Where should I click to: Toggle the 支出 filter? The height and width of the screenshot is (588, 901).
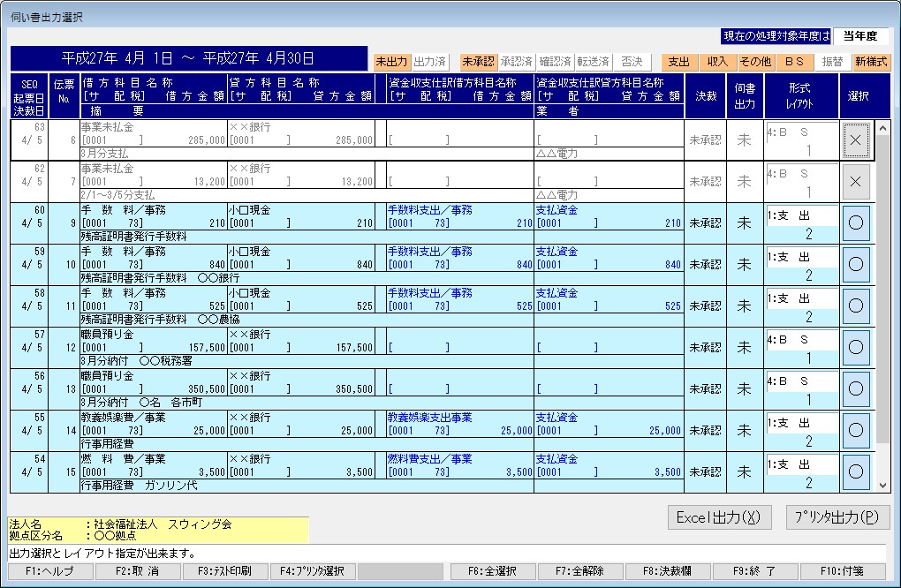coord(678,62)
